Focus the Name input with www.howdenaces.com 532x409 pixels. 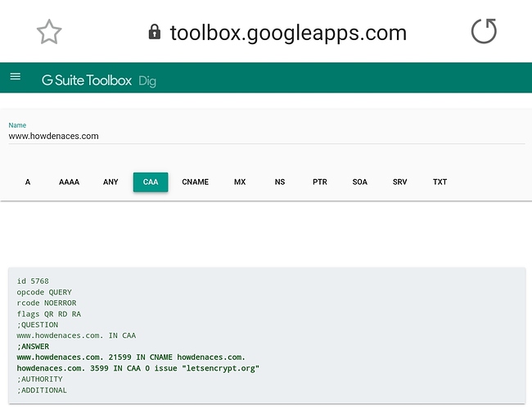[x=267, y=136]
